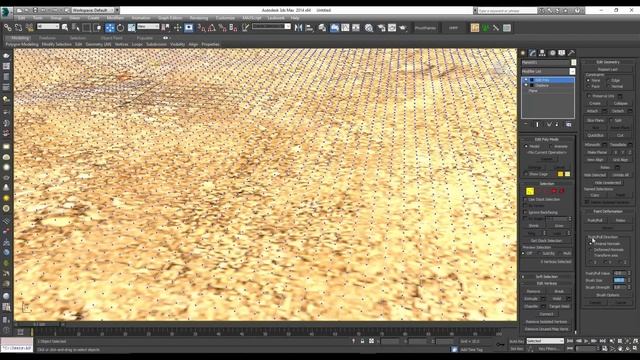Click the Push/Pull button
Viewport: 640px width, 360px height.
point(595,220)
